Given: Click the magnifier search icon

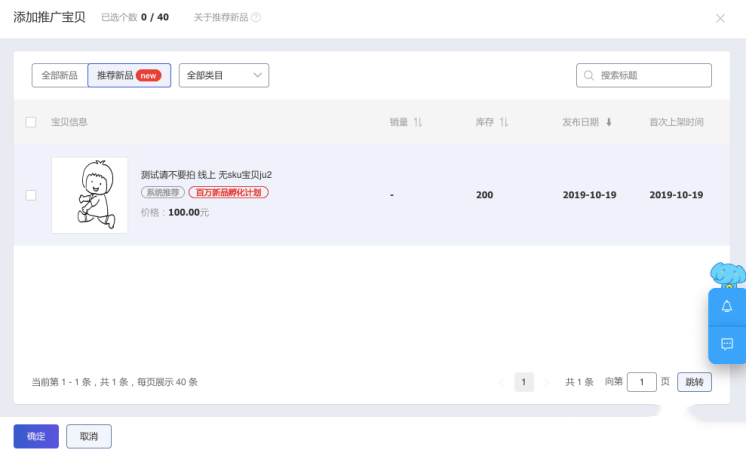Looking at the screenshot, I should click(x=589, y=76).
